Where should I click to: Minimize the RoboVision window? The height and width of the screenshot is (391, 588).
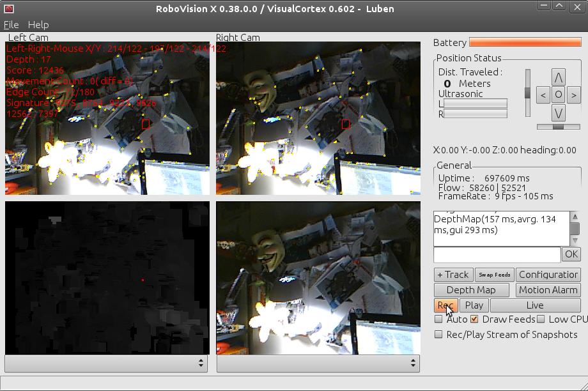pos(544,6)
